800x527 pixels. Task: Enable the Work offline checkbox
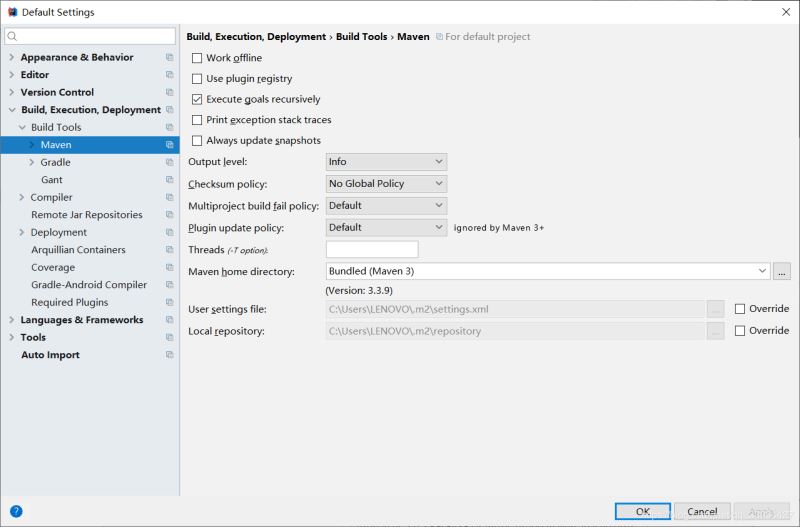197,58
